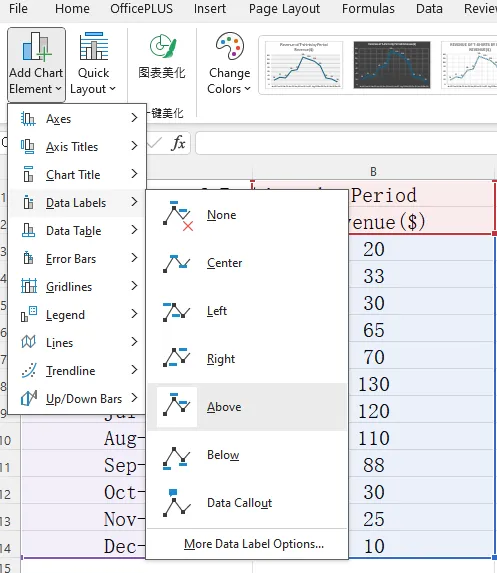This screenshot has width=497, height=573.
Task: Apply the first white chart style thumbnail
Action: point(304,65)
